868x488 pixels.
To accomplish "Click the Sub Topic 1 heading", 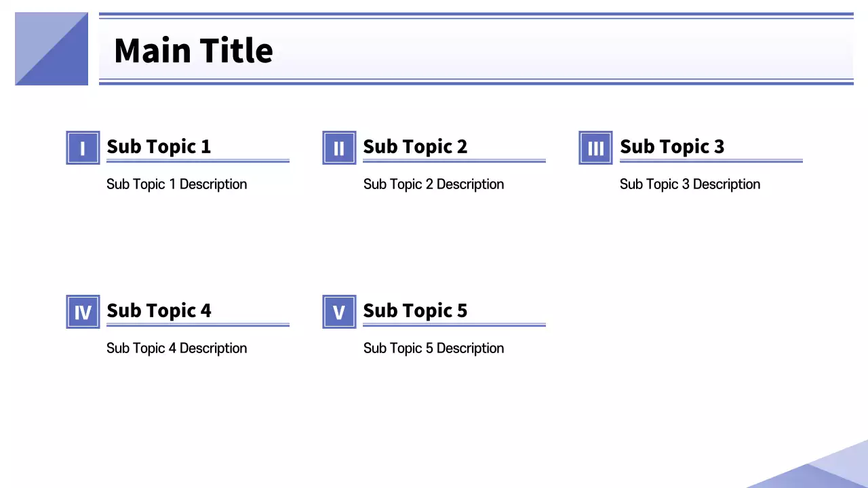I will click(159, 146).
